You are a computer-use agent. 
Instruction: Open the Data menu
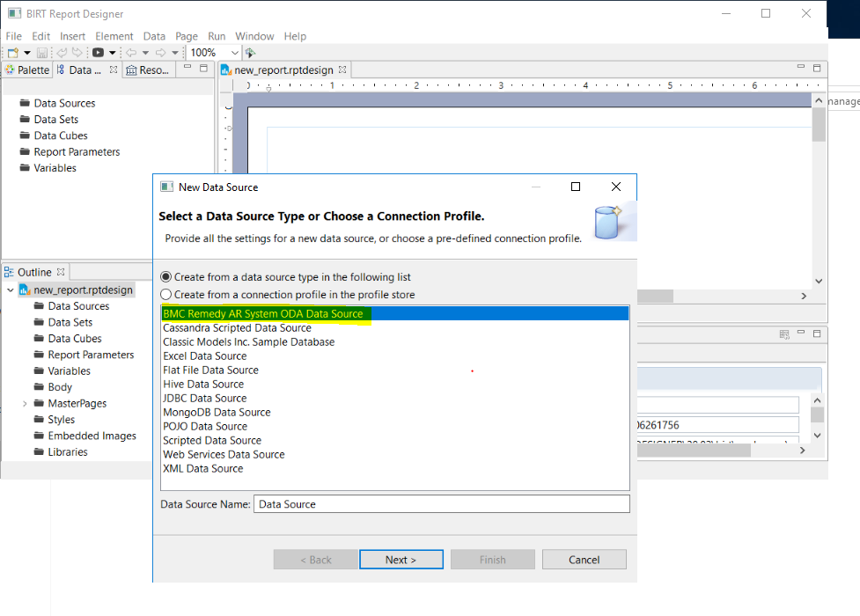tap(154, 36)
